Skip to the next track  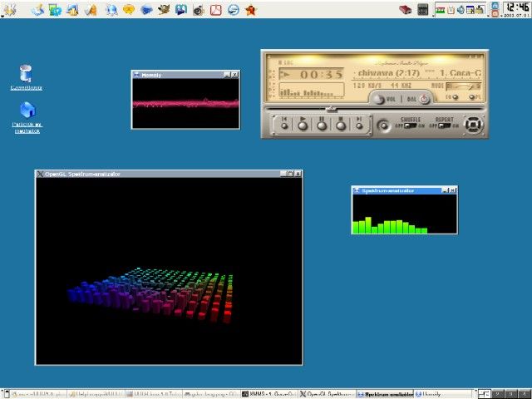[359, 124]
